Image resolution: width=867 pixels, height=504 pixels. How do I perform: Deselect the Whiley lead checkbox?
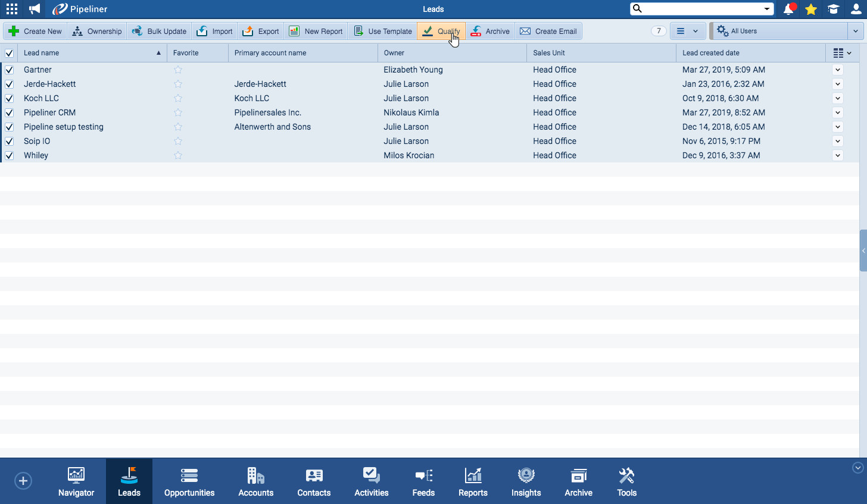pyautogui.click(x=10, y=155)
